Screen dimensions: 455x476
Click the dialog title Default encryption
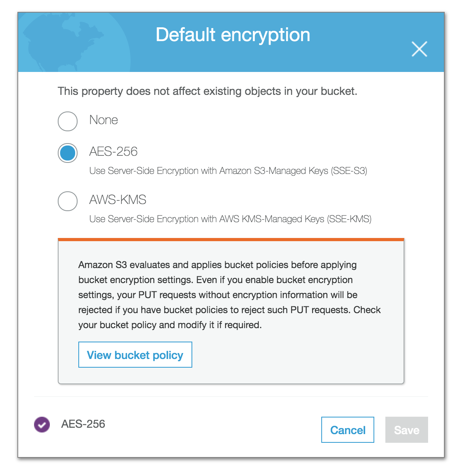pos(233,35)
